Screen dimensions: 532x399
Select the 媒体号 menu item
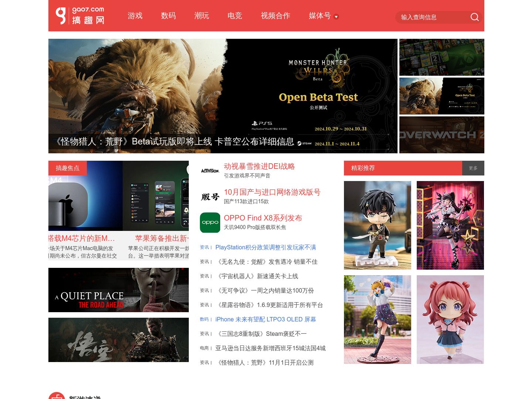[x=320, y=16]
